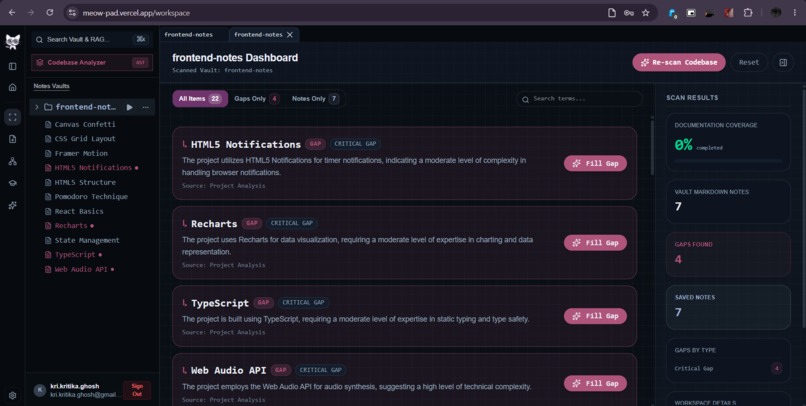Open the graduation cap icon in left rail

click(13, 183)
